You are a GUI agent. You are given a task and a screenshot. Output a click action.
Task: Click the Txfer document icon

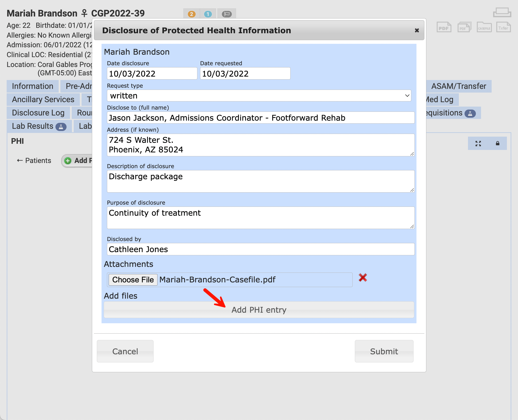pos(503,27)
